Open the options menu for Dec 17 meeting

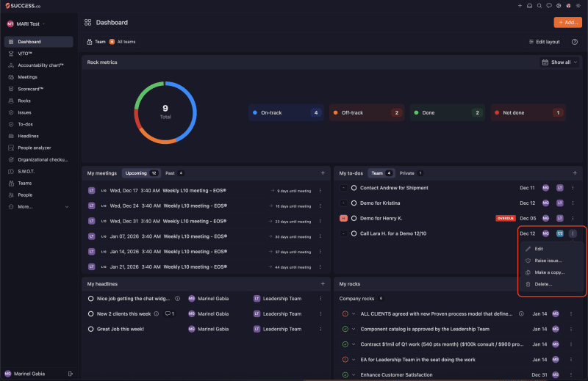point(320,191)
